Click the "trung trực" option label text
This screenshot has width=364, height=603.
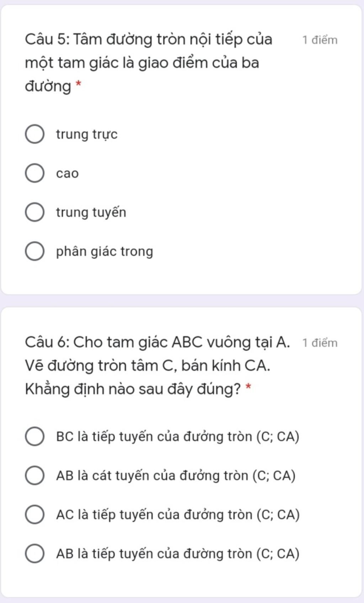(x=87, y=134)
